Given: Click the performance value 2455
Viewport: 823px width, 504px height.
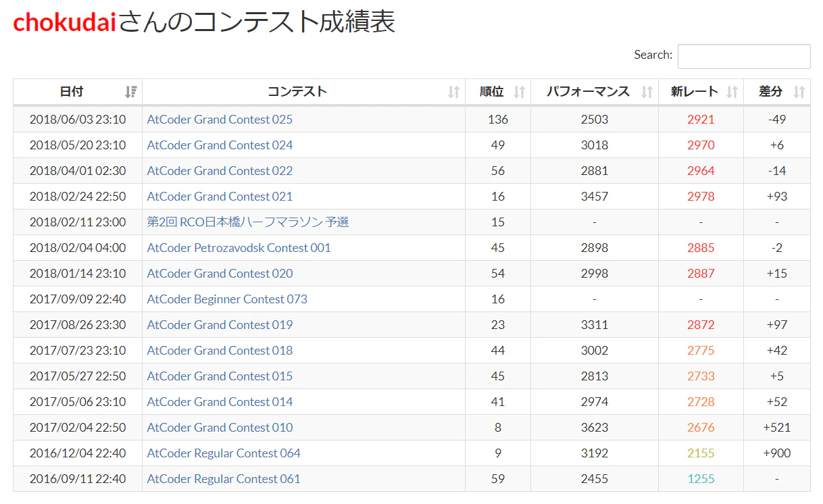Looking at the screenshot, I should [x=595, y=479].
